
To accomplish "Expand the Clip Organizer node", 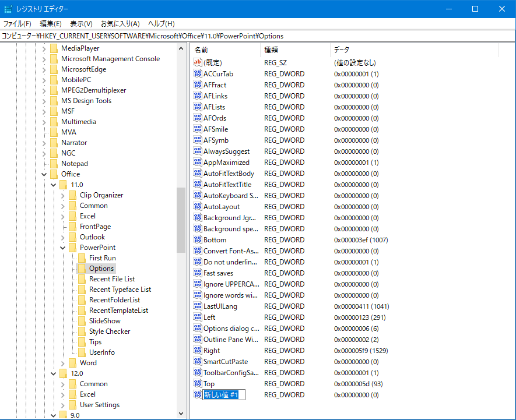I will (62, 195).
